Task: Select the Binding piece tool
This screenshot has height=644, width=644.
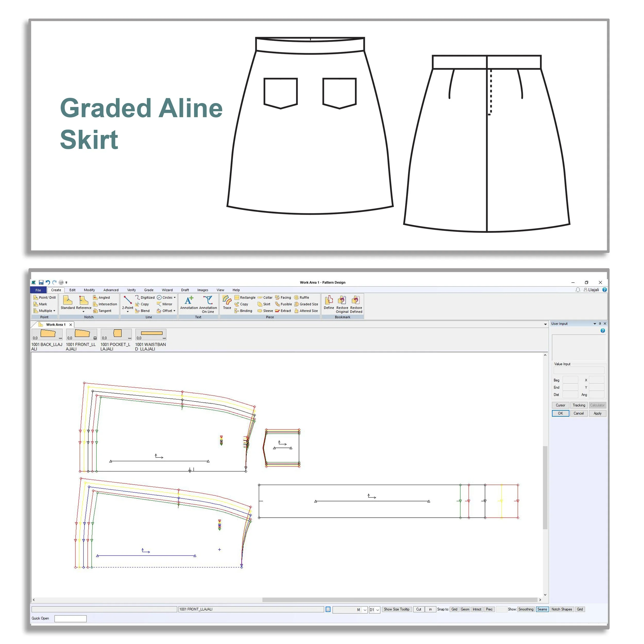Action: 243,311
